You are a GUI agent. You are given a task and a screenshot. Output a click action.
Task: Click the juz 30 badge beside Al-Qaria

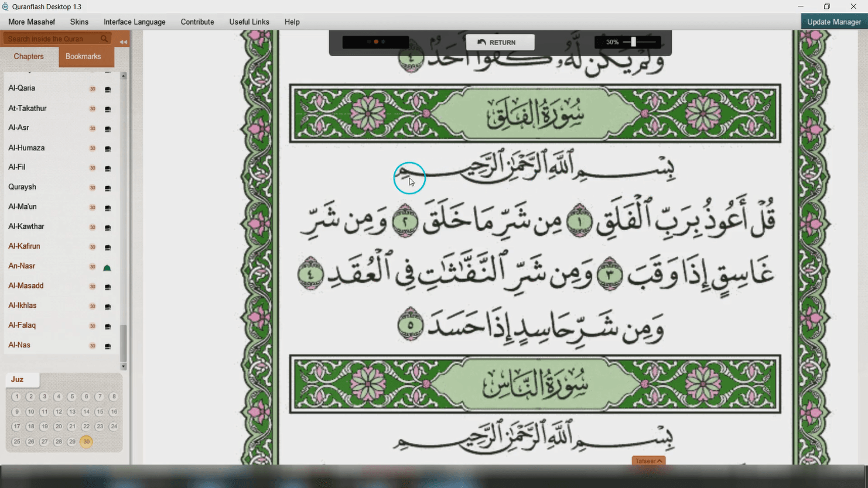tap(93, 89)
